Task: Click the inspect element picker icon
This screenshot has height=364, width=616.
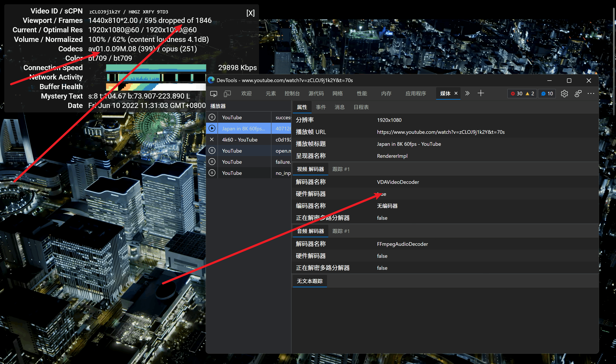Action: (213, 93)
